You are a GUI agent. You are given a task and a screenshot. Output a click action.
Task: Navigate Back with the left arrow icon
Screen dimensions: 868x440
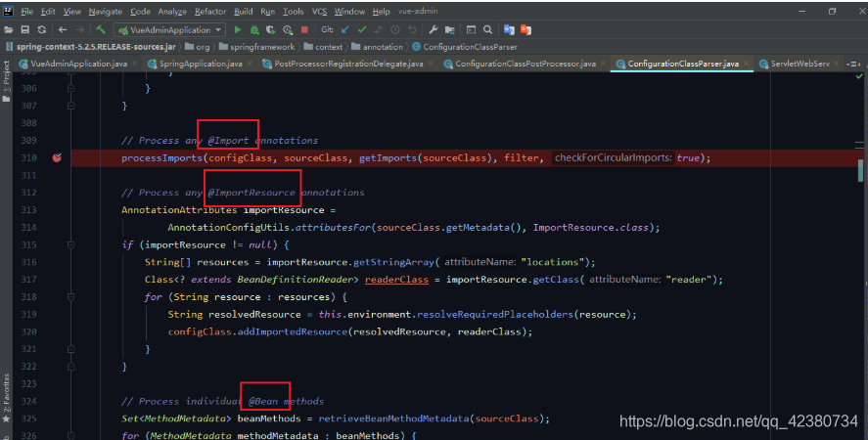click(x=63, y=30)
